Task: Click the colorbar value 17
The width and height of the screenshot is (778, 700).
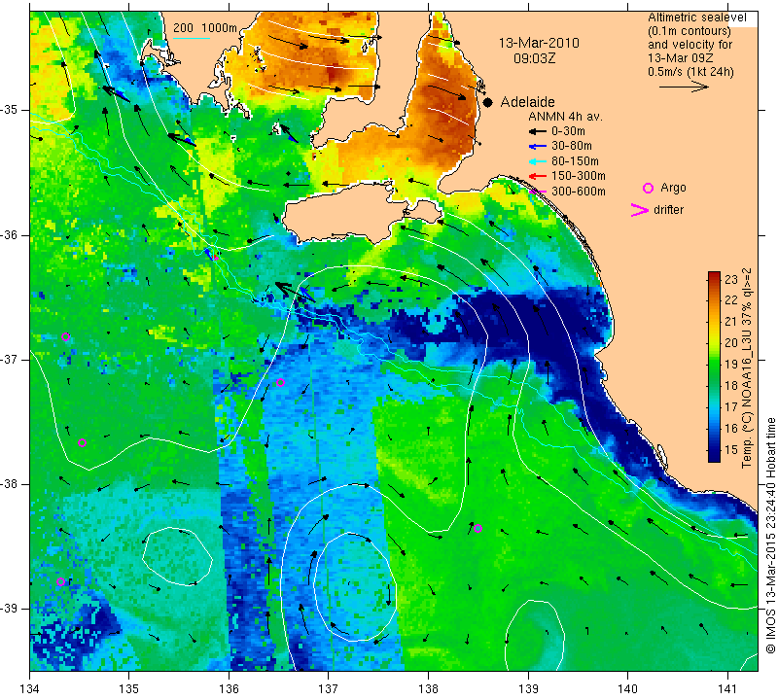Action: (731, 407)
